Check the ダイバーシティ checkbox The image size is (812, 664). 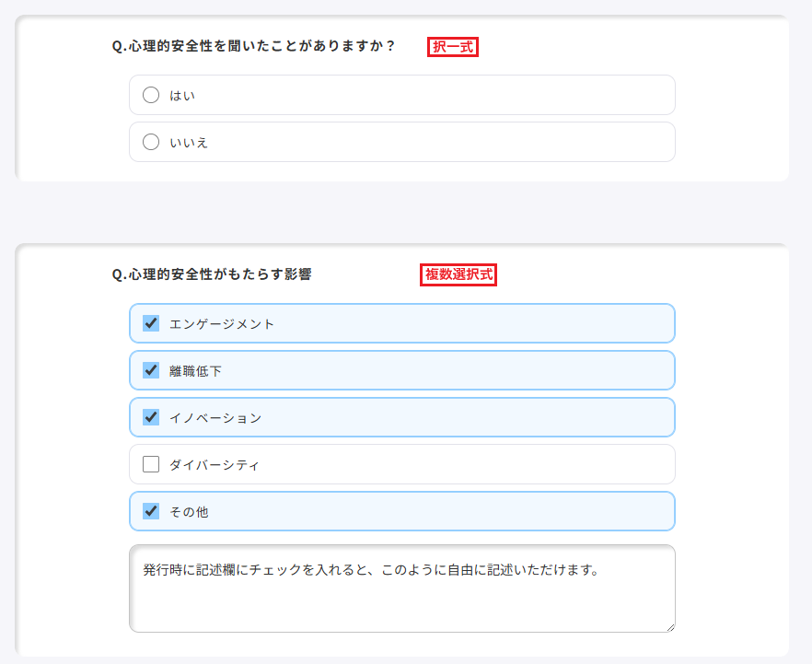pos(151,464)
